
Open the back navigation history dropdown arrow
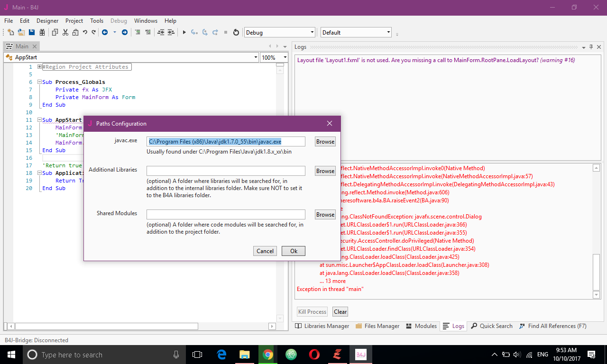(x=114, y=32)
